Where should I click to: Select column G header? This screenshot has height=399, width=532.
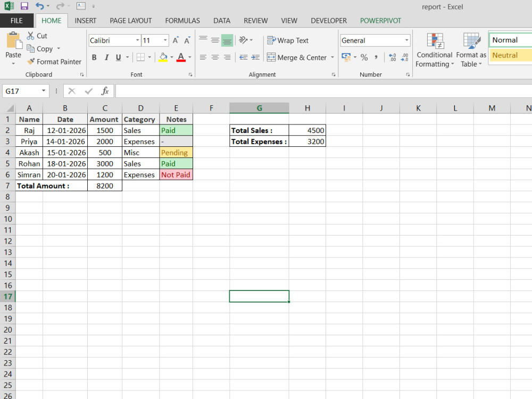259,108
